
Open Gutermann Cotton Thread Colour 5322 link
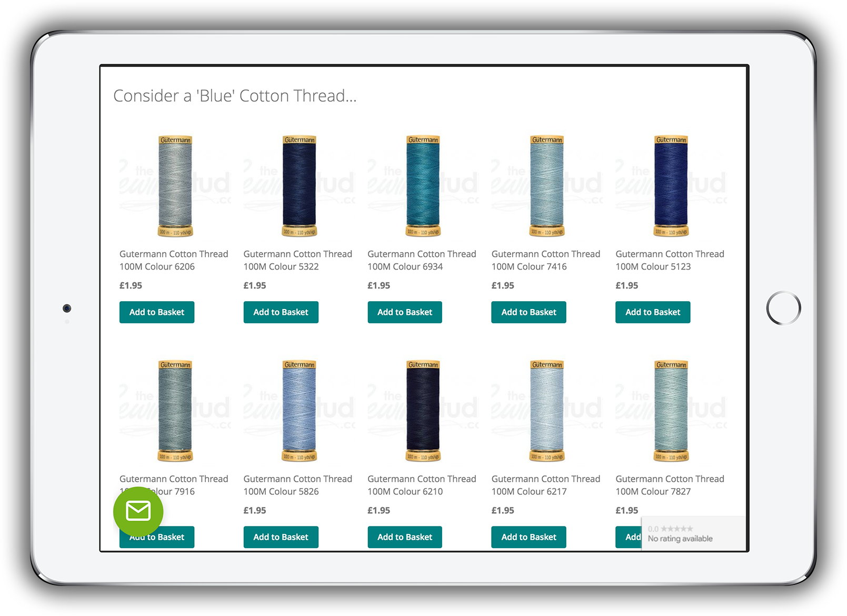tap(298, 260)
